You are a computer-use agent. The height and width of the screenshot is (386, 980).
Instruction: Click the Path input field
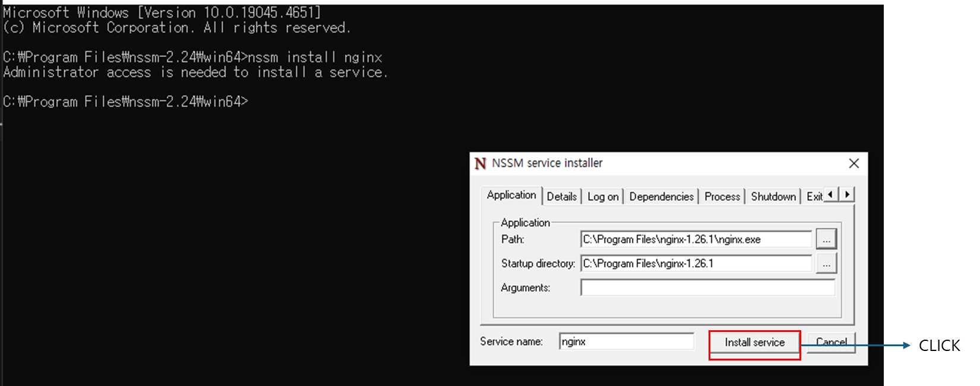pos(696,239)
